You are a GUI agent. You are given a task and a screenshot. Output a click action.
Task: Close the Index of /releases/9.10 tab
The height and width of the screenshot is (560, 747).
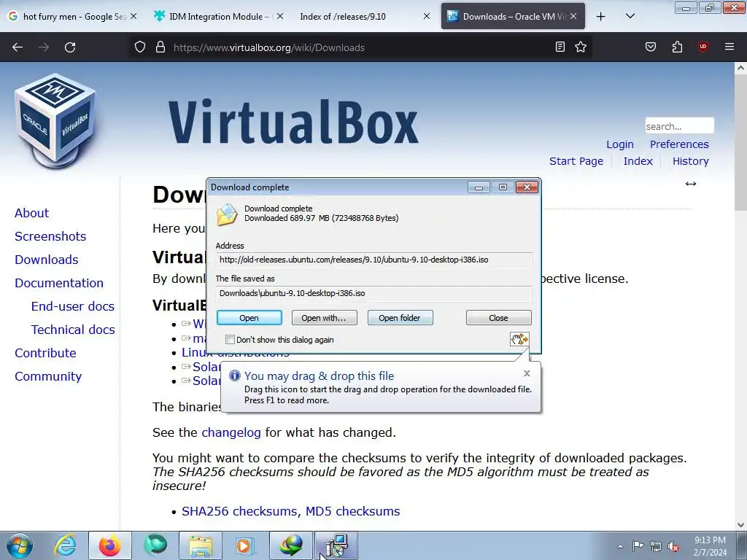[x=426, y=16]
